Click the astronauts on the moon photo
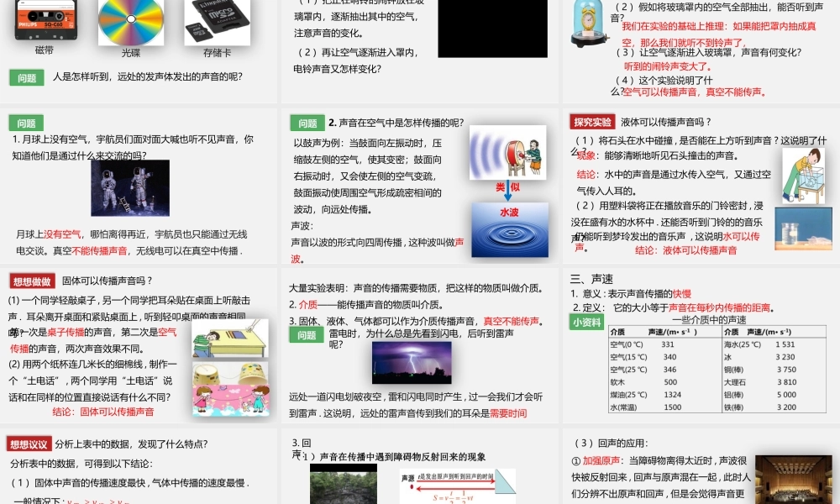This screenshot has height=504, width=840. pyautogui.click(x=130, y=188)
